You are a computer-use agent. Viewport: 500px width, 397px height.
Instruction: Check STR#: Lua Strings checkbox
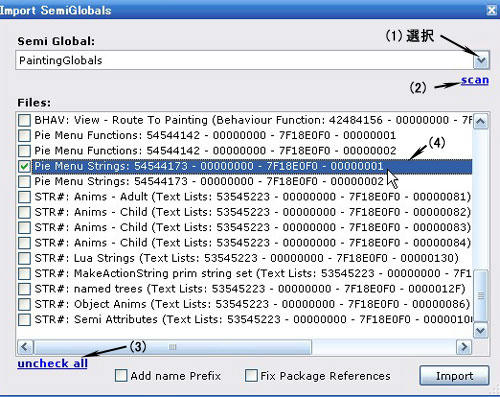24,258
